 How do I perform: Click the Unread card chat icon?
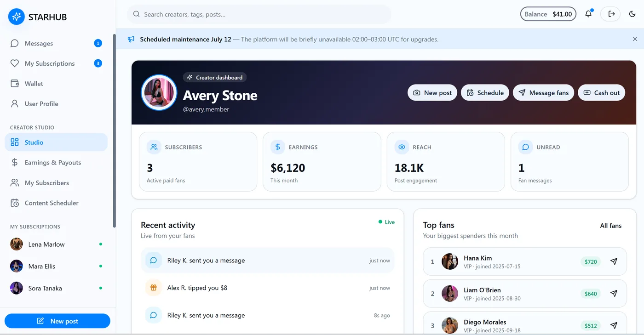click(x=525, y=147)
